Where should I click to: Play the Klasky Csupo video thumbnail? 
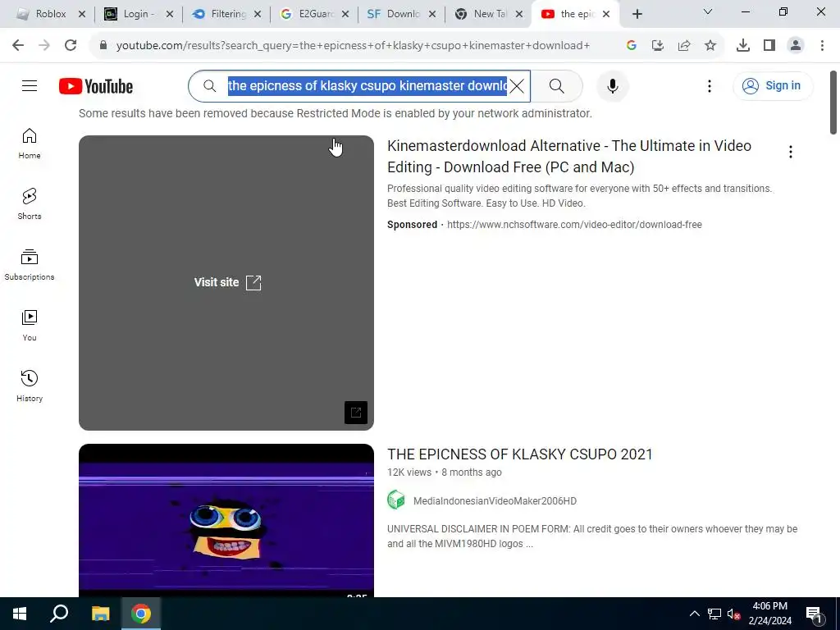coord(226,519)
